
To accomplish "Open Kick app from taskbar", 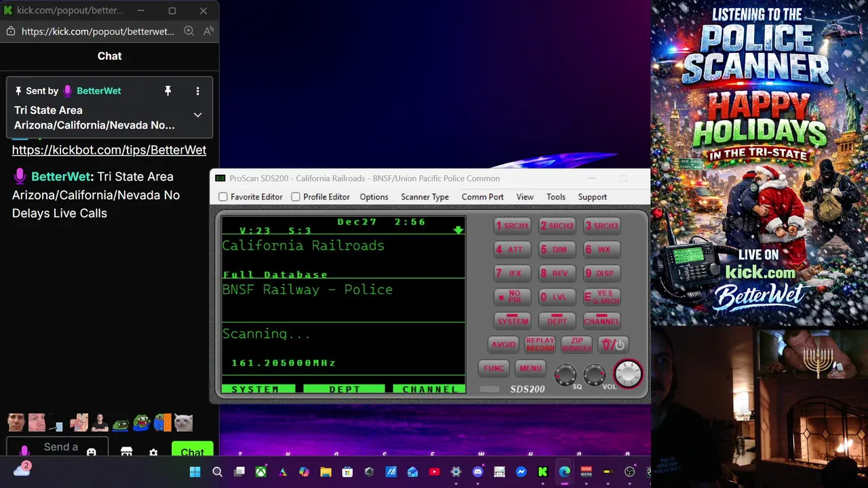I will (x=542, y=472).
